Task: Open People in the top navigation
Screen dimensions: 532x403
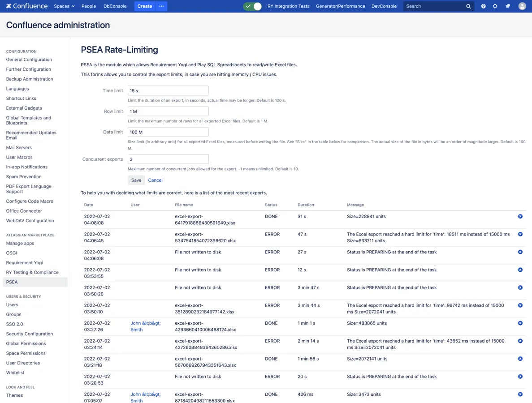Action: pos(89,6)
